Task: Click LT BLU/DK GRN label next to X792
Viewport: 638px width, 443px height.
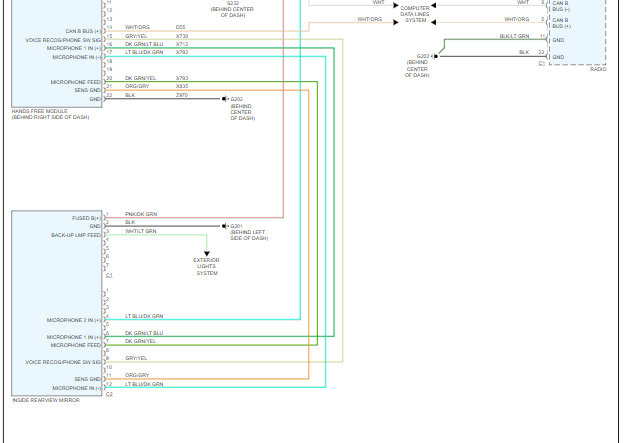Action: (x=144, y=52)
